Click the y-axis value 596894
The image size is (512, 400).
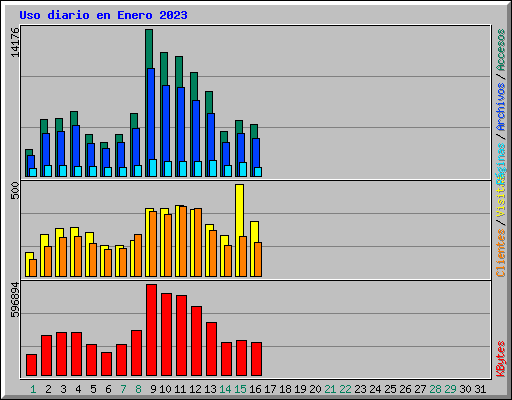[x=15, y=299]
